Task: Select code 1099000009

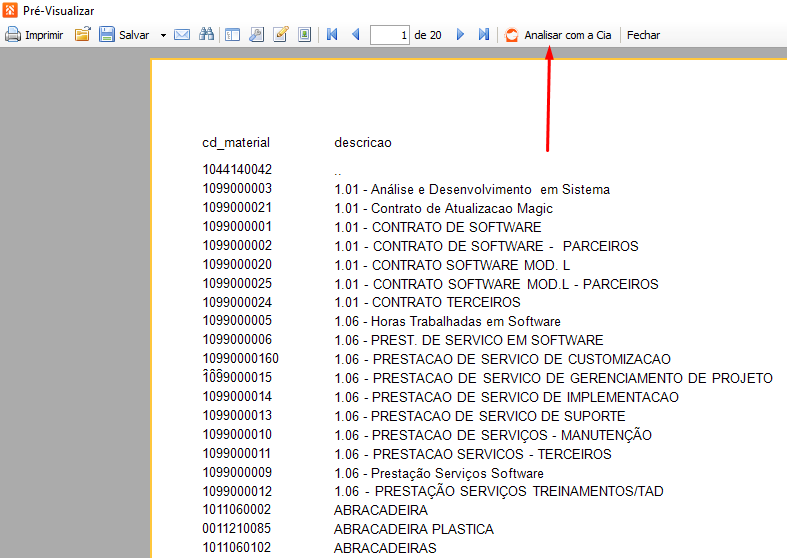Action: (x=237, y=473)
